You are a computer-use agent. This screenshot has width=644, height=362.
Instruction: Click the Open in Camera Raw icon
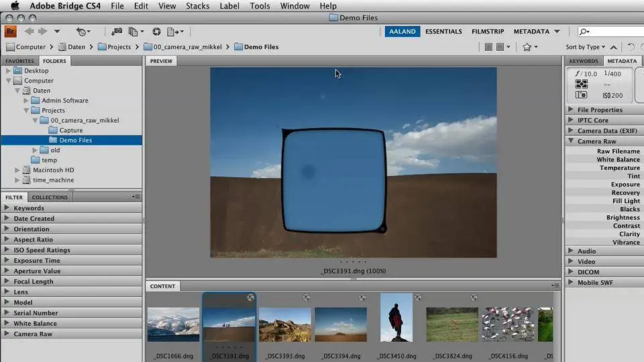tap(156, 32)
